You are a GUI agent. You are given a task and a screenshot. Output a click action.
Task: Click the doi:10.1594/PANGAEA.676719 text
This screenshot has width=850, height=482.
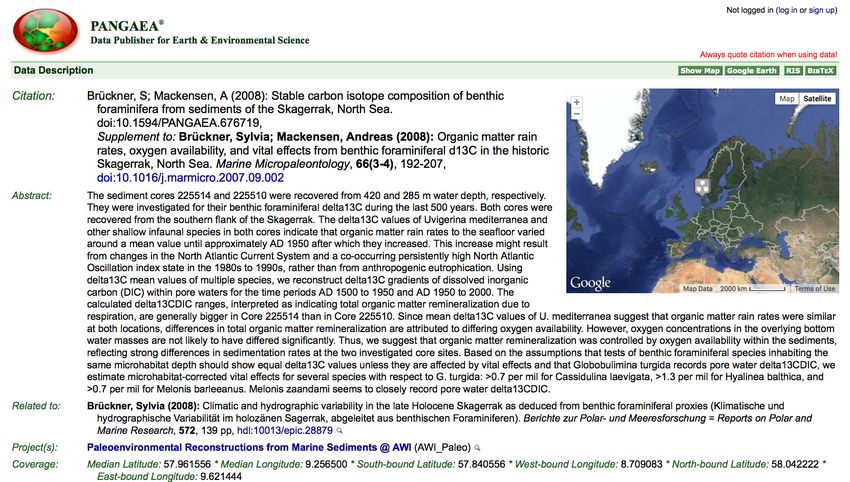[x=179, y=123]
